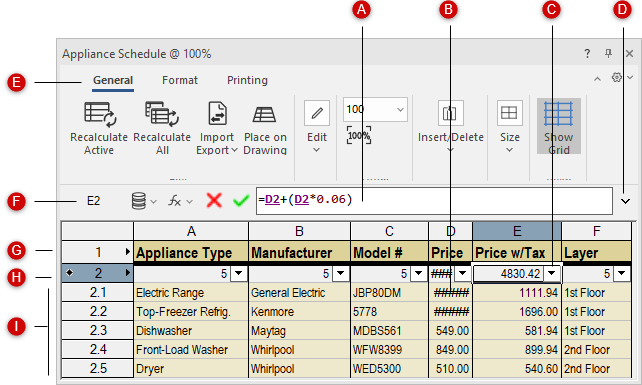This screenshot has height=385, width=642.
Task: Expand the zoom percentage dropdown
Action: [x=400, y=109]
